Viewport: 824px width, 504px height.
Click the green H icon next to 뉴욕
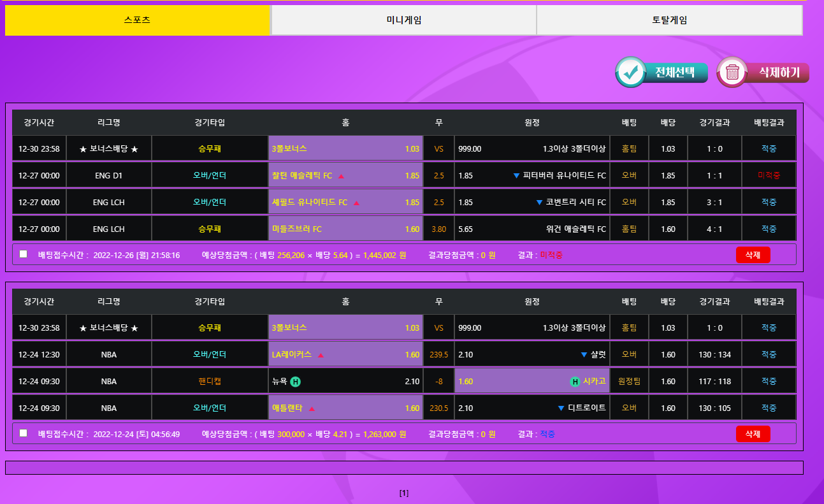pos(296,382)
